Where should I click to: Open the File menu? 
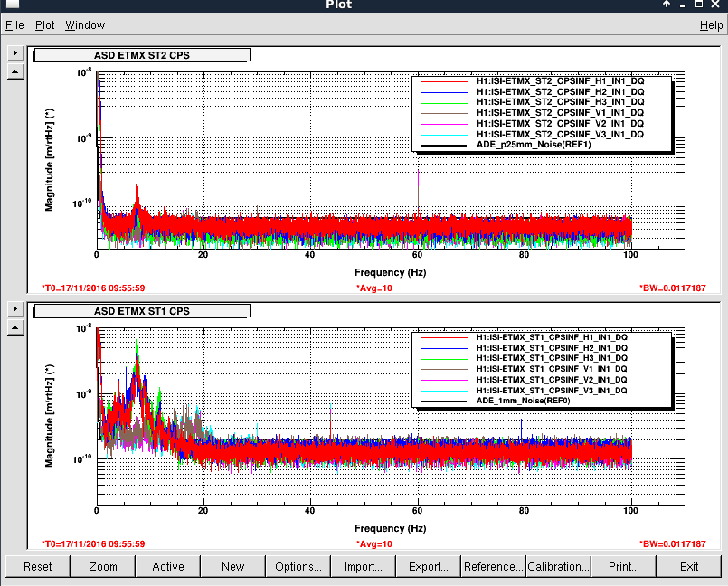pos(14,25)
